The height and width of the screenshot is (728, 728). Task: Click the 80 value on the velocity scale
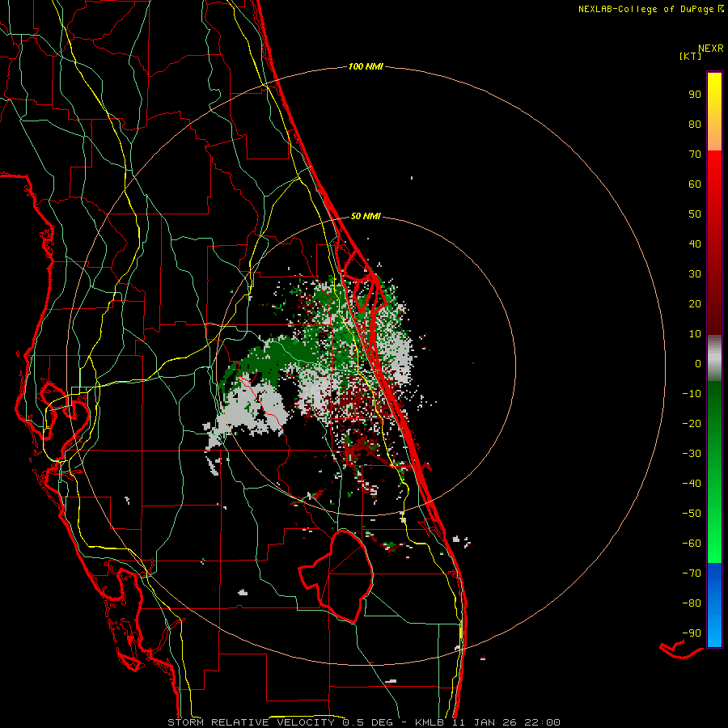tap(695, 125)
